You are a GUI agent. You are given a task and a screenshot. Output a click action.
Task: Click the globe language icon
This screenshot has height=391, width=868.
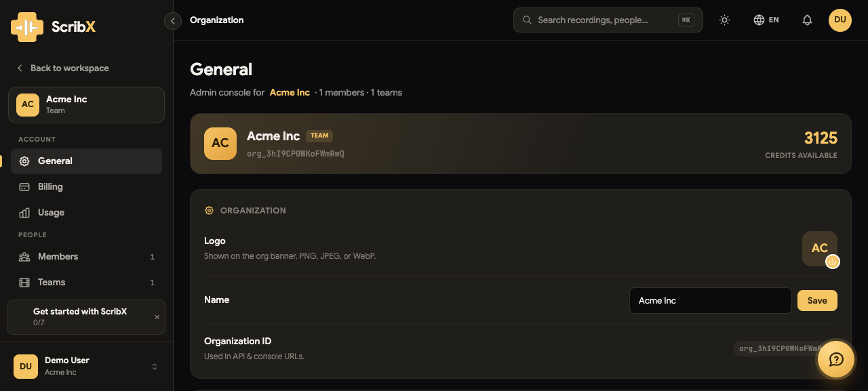tap(759, 20)
